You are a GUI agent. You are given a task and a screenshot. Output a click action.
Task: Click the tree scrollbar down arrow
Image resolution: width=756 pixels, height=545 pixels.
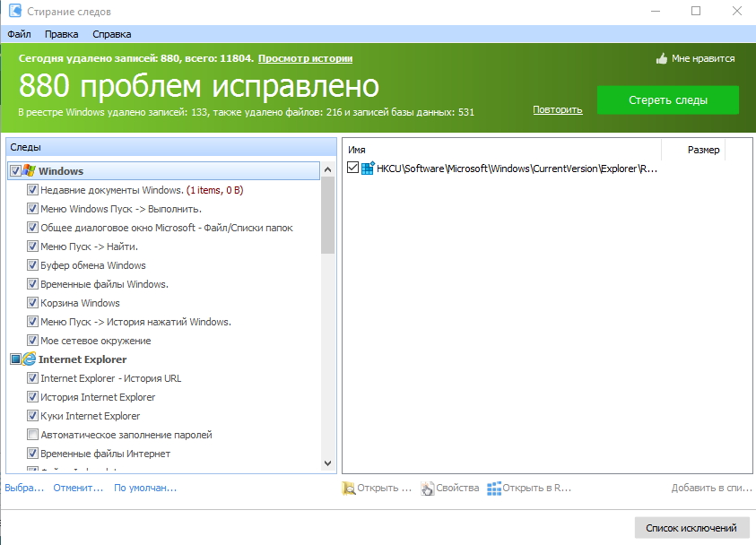click(x=327, y=463)
